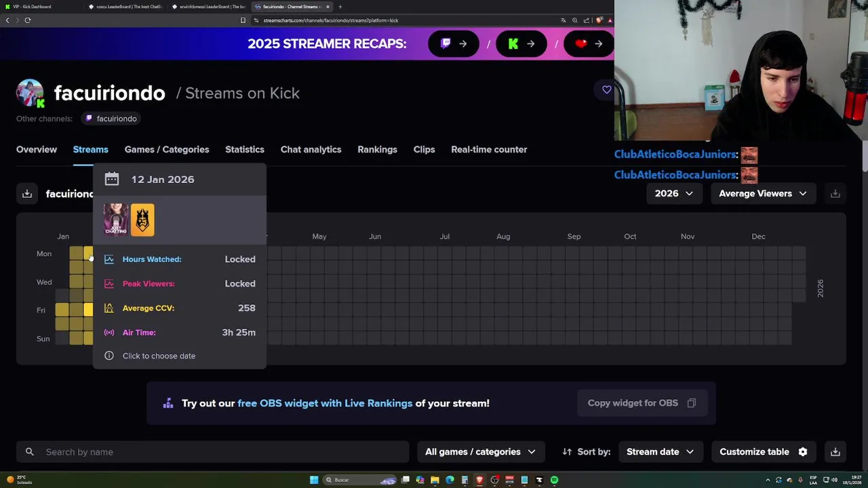Expand the All games / categories dropdown
Screen dimensions: 868x488
click(480, 451)
